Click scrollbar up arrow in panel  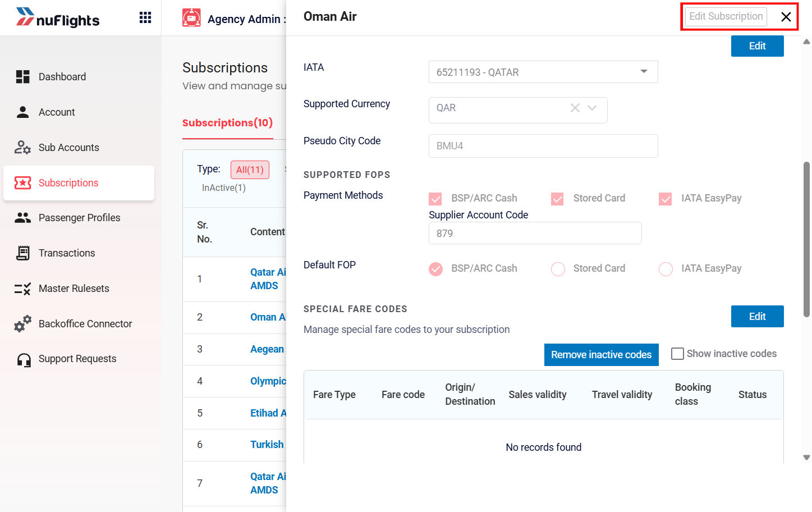click(807, 42)
